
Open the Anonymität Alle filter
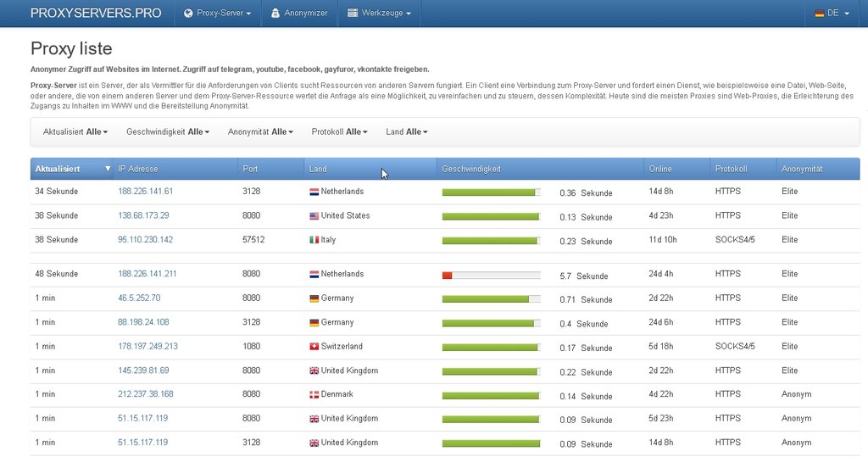point(260,132)
